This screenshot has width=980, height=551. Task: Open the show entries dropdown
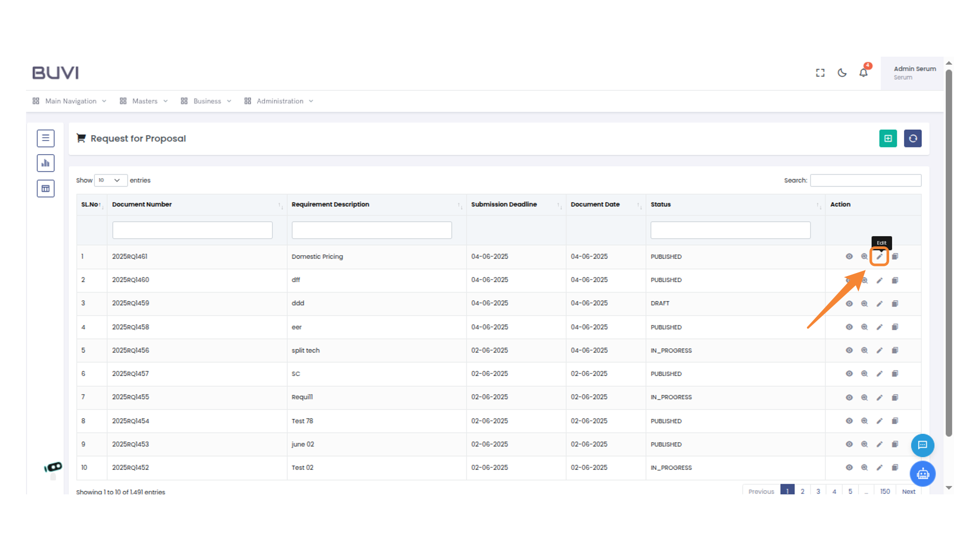(x=110, y=180)
